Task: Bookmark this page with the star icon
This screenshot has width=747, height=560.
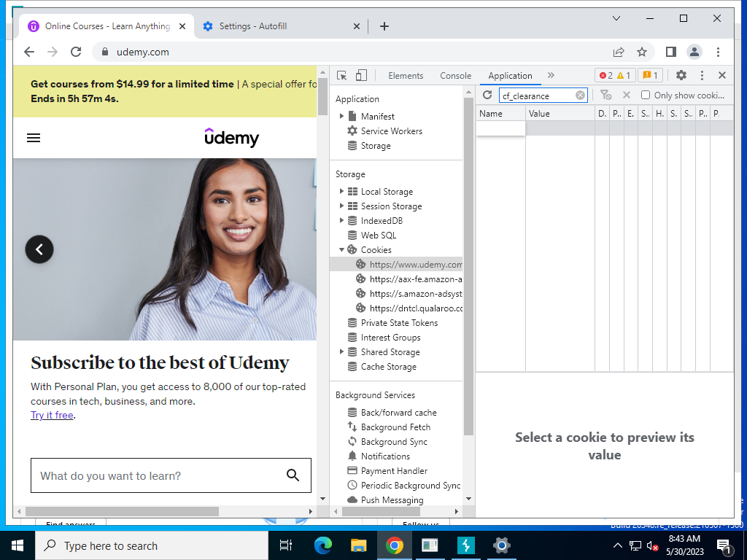Action: click(x=642, y=52)
